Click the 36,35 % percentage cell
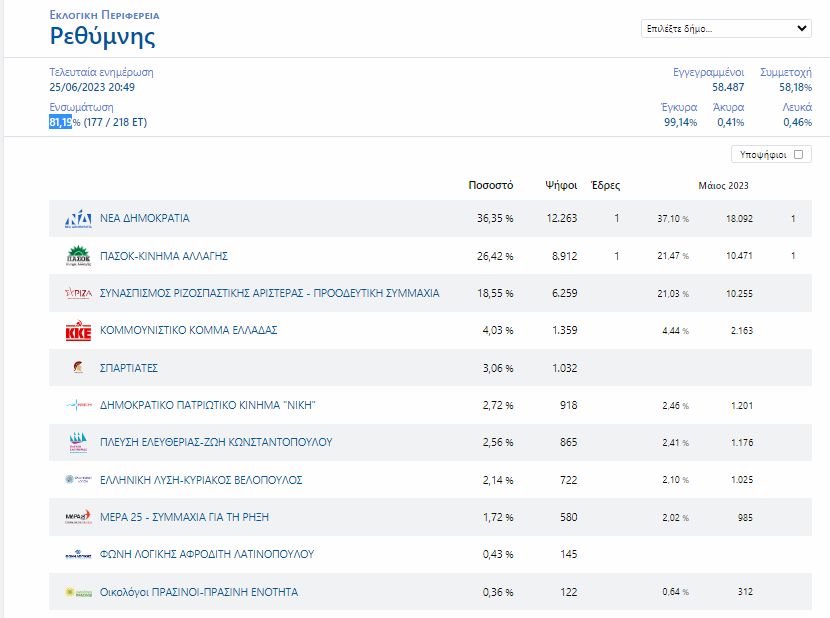The image size is (830, 618). 495,218
